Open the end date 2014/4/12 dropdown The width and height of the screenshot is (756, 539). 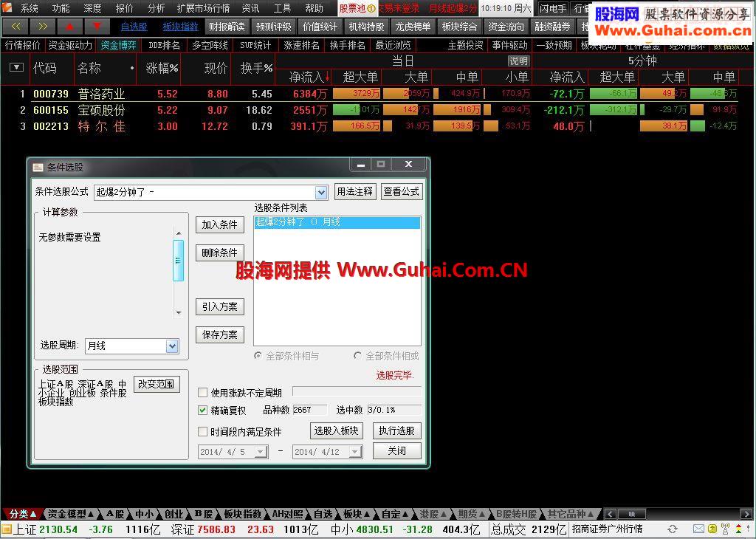tap(355, 452)
